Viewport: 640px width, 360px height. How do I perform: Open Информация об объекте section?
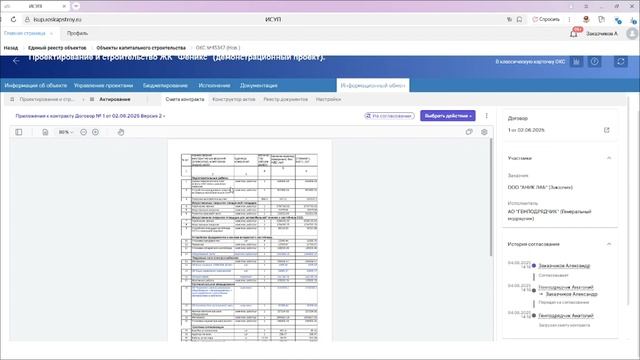tap(36, 85)
